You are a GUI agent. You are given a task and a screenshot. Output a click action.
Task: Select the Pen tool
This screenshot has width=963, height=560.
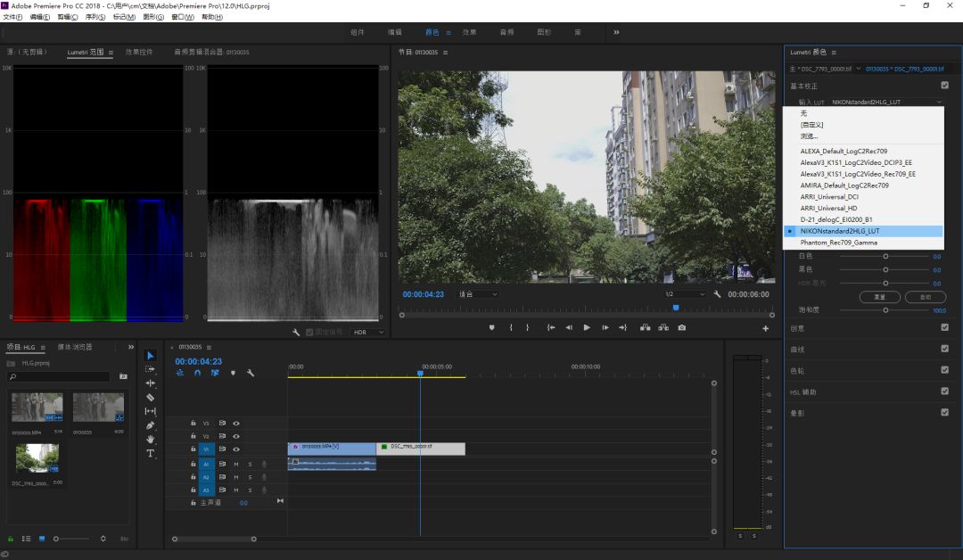(150, 425)
